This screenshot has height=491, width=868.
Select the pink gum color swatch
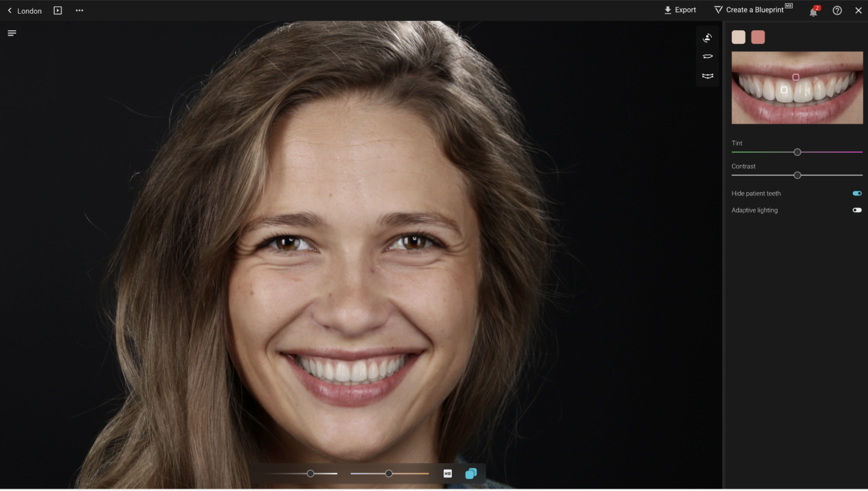click(758, 37)
